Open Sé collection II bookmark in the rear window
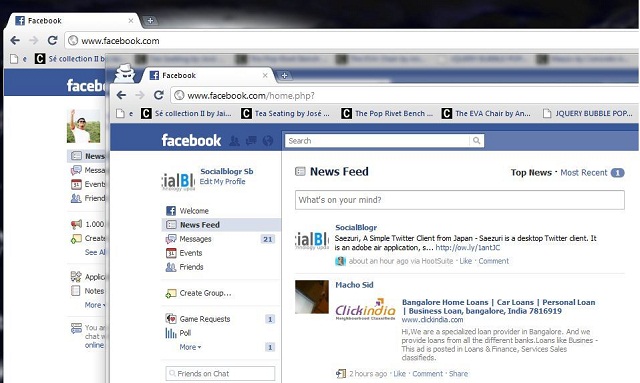Screen dimensions: 640x383 [x=69, y=59]
